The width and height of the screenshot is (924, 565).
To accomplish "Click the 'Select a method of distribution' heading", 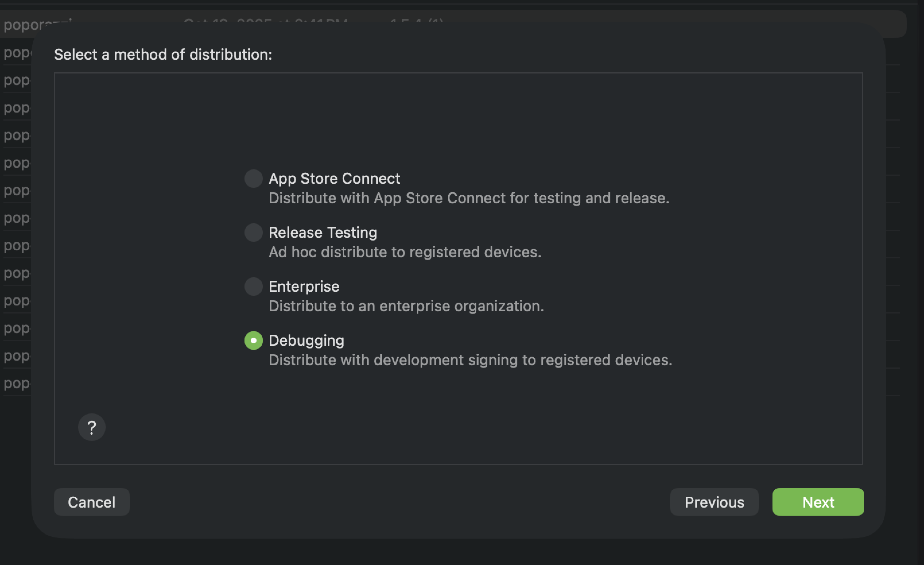I will (163, 55).
